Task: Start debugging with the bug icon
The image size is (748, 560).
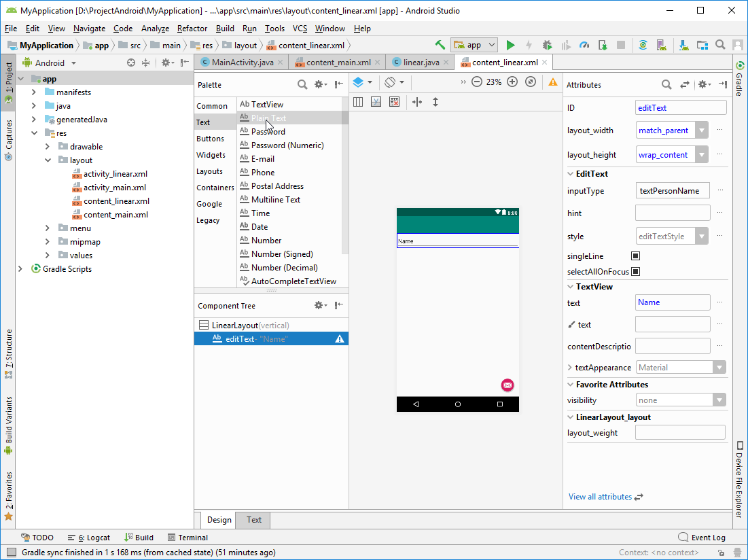Action: [547, 46]
